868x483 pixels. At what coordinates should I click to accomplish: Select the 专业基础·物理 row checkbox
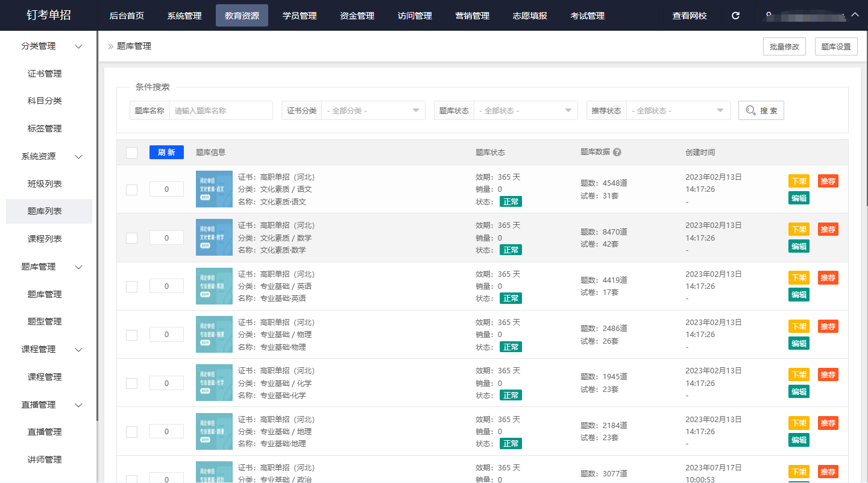click(x=131, y=335)
